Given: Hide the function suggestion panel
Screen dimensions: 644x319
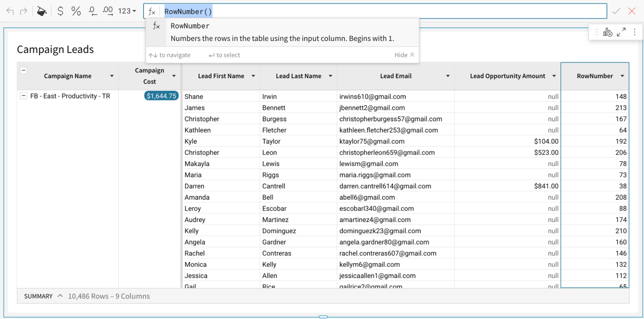Looking at the screenshot, I should click(x=404, y=55).
